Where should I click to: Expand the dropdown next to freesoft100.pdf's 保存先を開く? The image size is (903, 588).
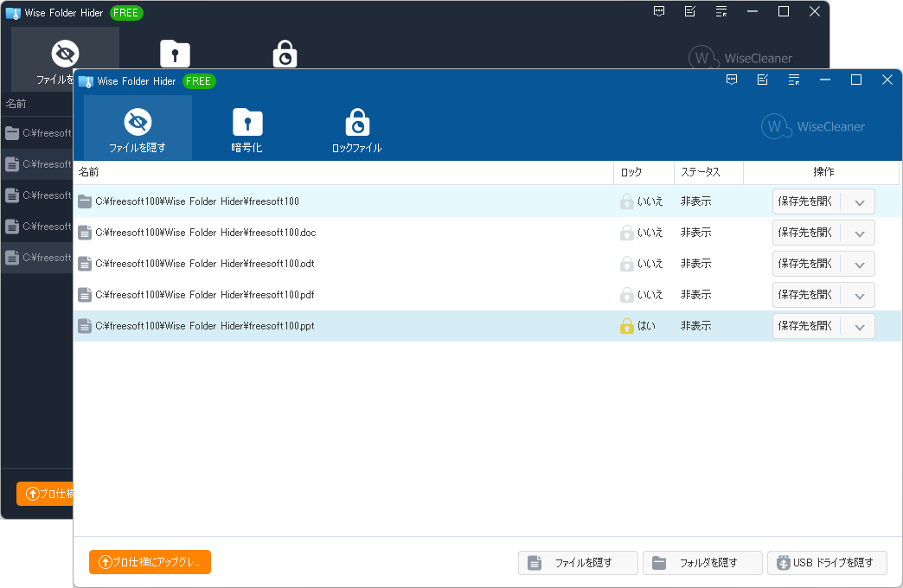[x=860, y=295]
